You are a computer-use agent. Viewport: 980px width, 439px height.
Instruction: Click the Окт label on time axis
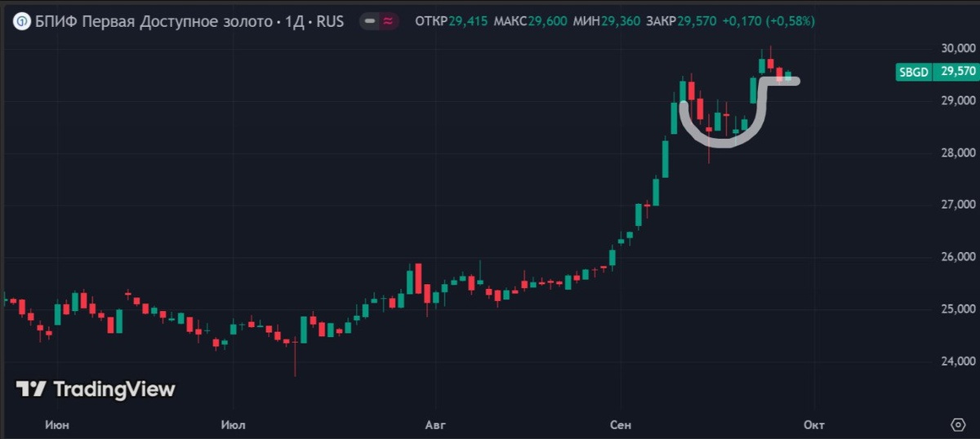point(813,425)
